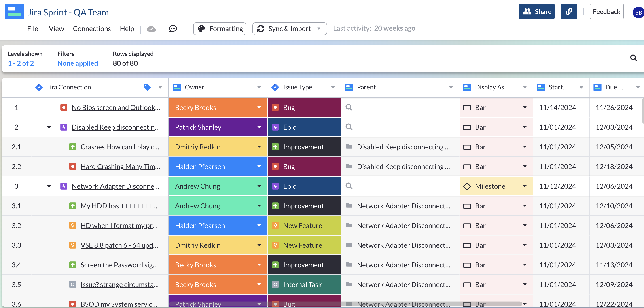Click the Jira diamond icon in Jira Connection header
This screenshot has width=644, height=308.
(x=39, y=87)
